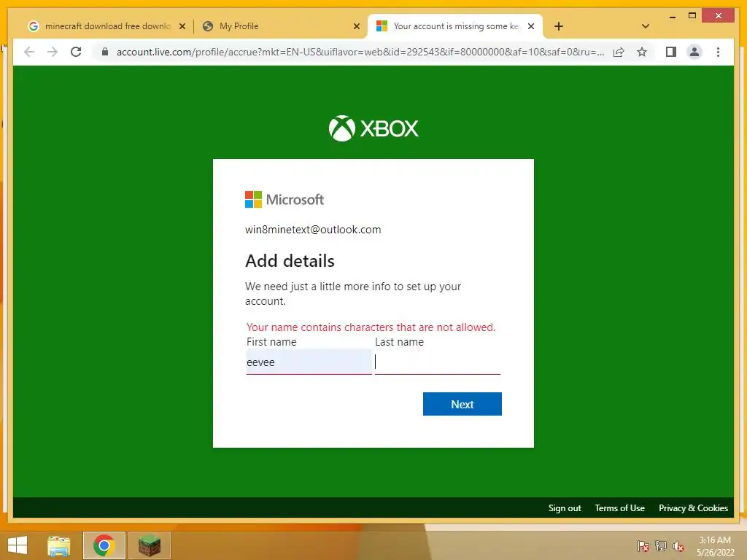The image size is (747, 560).
Task: Open the Chrome profile avatar
Action: (x=694, y=52)
